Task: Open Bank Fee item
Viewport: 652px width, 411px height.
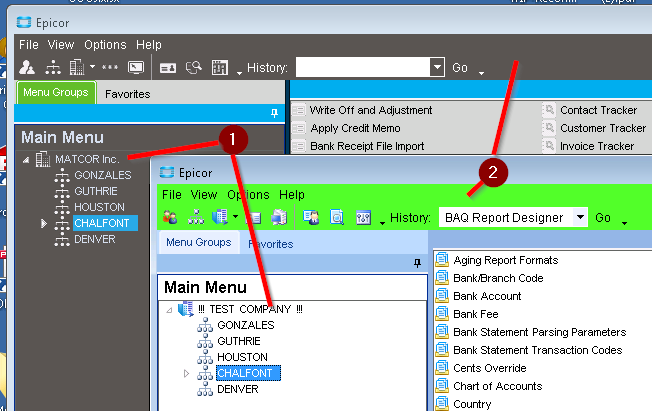Action: (x=476, y=314)
